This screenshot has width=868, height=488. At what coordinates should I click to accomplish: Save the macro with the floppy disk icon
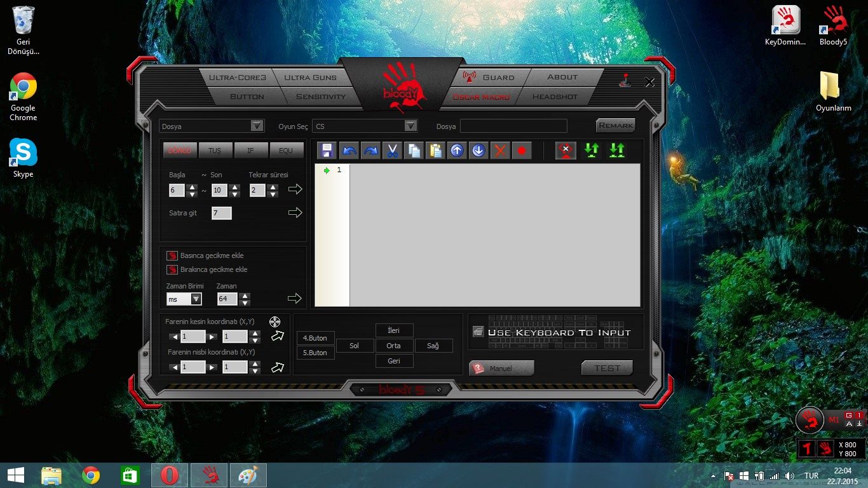pyautogui.click(x=327, y=151)
